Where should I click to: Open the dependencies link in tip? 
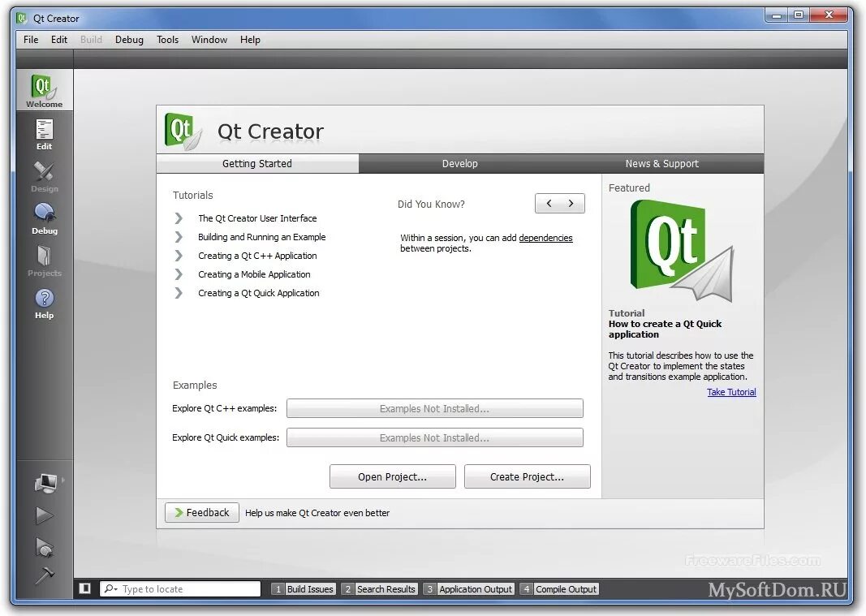(x=545, y=238)
